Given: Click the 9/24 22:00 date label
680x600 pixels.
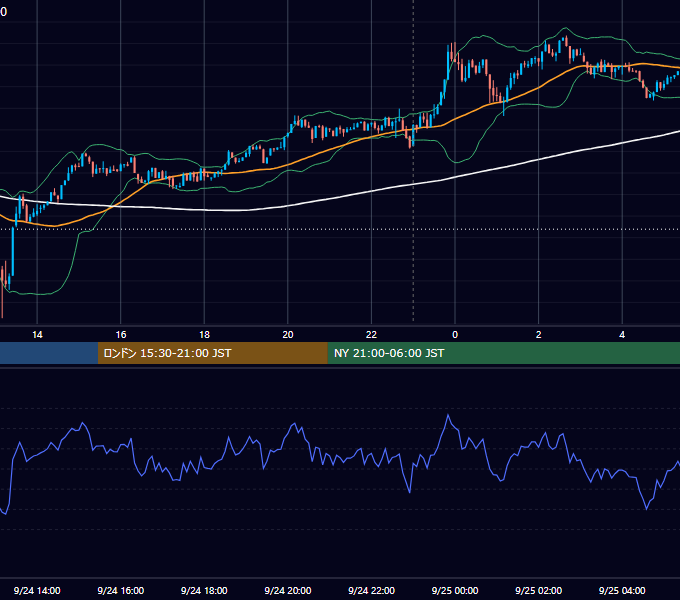Looking at the screenshot, I should click(371, 590).
